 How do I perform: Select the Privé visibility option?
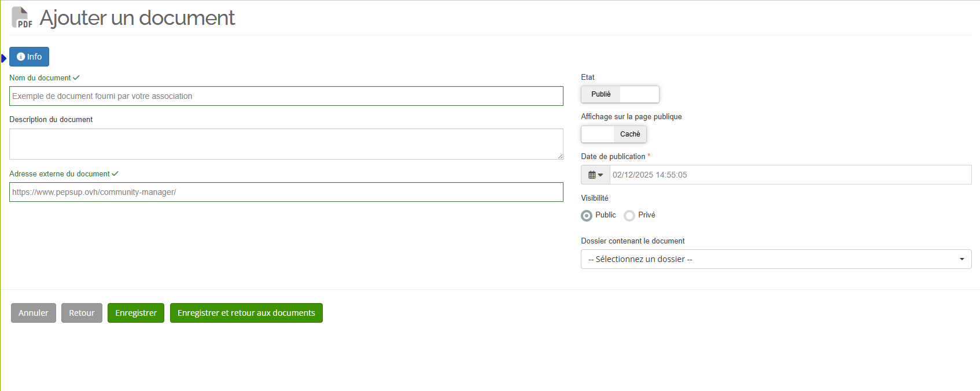629,215
